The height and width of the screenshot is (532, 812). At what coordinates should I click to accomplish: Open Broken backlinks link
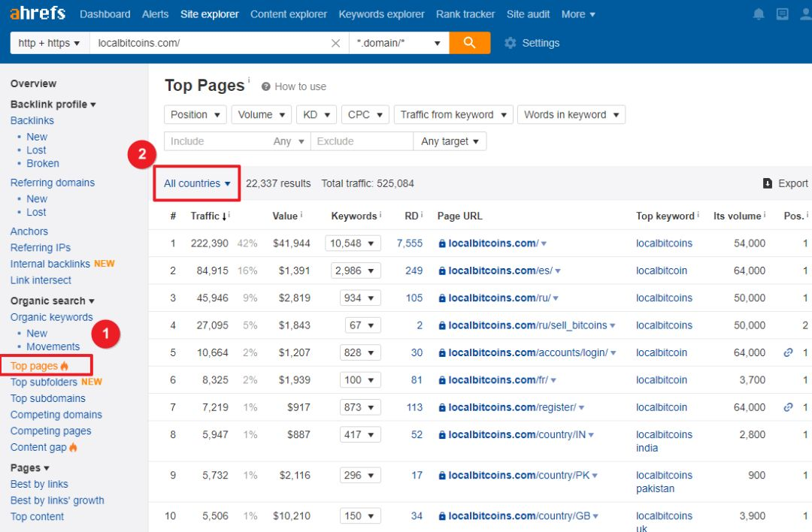[42, 164]
